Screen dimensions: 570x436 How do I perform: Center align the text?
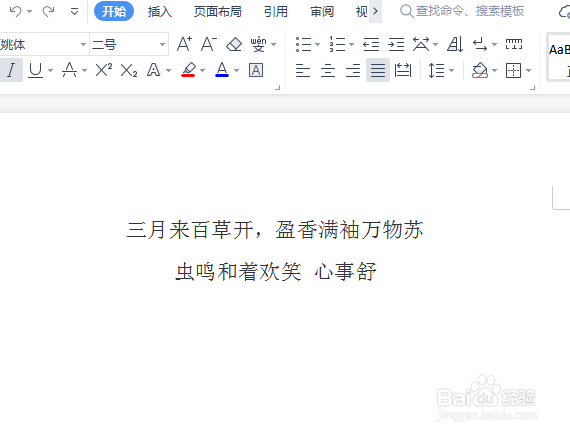328,70
